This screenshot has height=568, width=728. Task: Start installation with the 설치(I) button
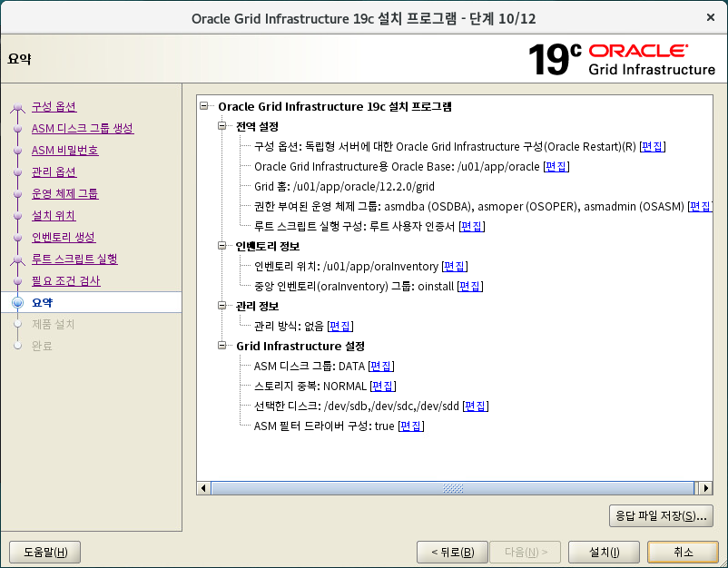[x=604, y=553]
